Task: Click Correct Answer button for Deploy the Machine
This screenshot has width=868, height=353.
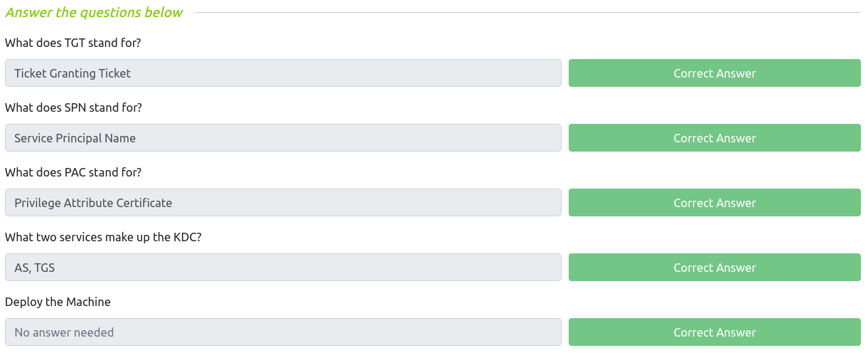Action: (x=714, y=332)
